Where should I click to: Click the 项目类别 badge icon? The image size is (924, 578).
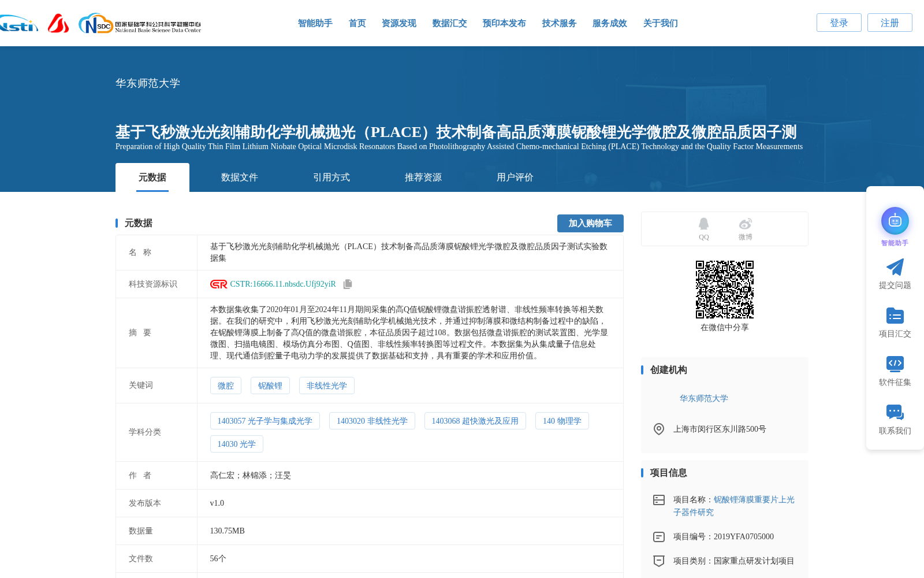click(659, 561)
